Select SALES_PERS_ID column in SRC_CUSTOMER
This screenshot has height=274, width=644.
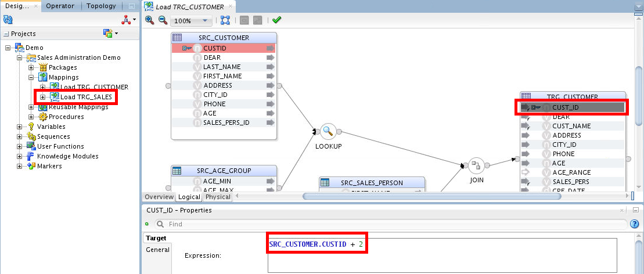pyautogui.click(x=223, y=122)
